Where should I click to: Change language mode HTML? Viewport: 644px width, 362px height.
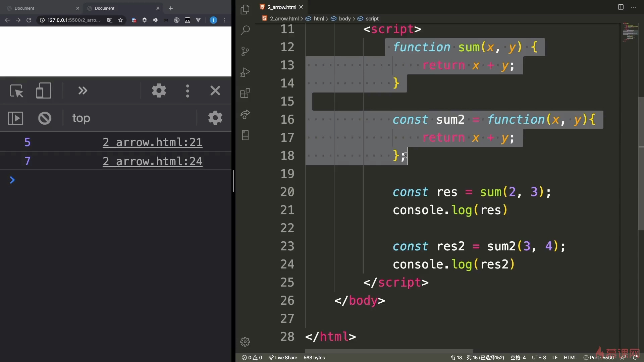pyautogui.click(x=570, y=358)
